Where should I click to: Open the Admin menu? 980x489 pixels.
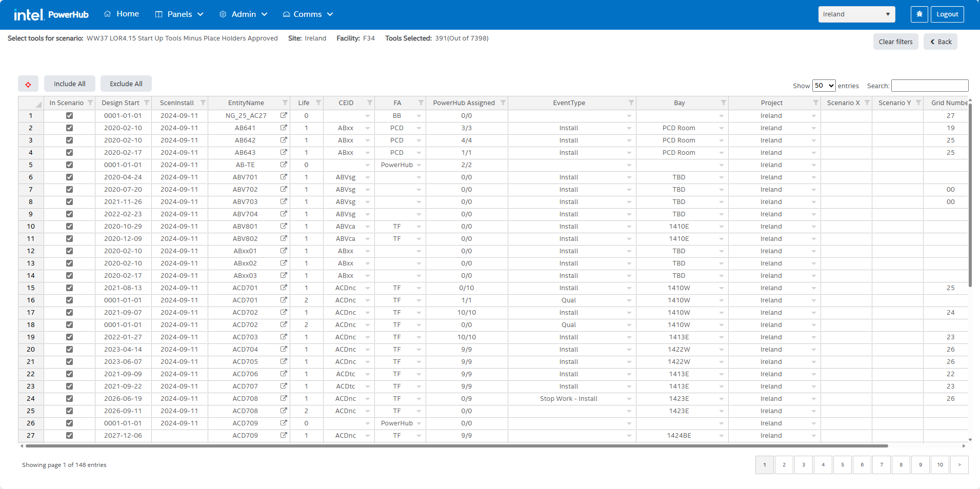point(244,14)
